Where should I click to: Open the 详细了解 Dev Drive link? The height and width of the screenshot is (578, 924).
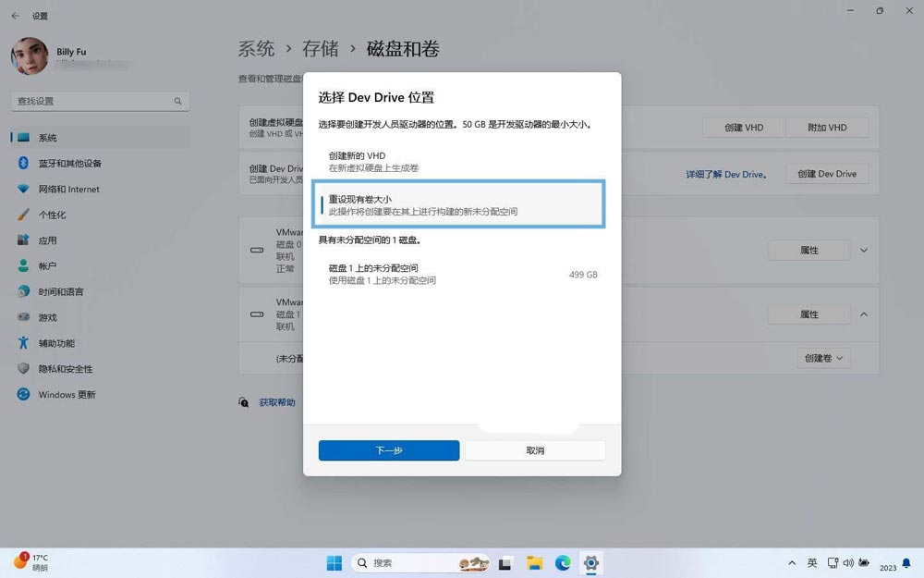coord(726,174)
